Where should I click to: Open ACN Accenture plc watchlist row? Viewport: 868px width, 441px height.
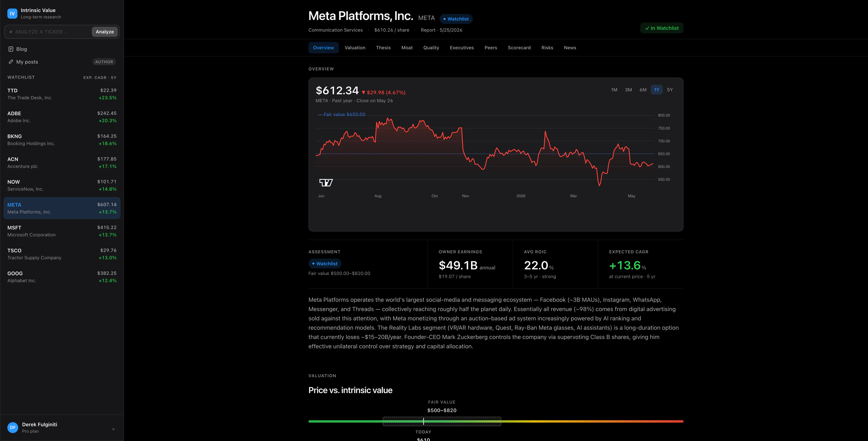coord(62,163)
